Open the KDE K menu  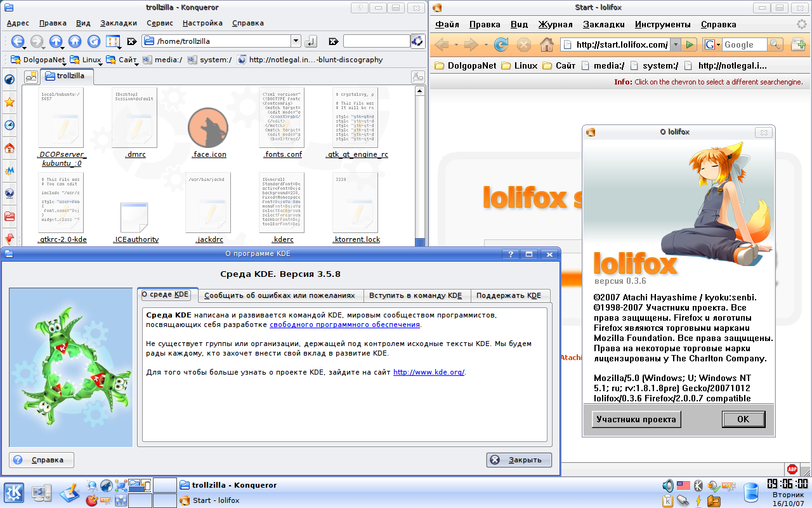[x=14, y=492]
